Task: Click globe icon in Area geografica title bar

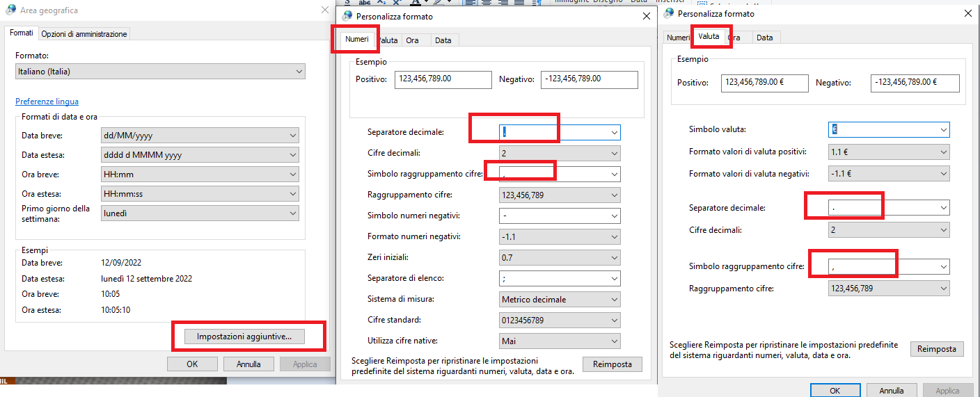Action: 10,10
